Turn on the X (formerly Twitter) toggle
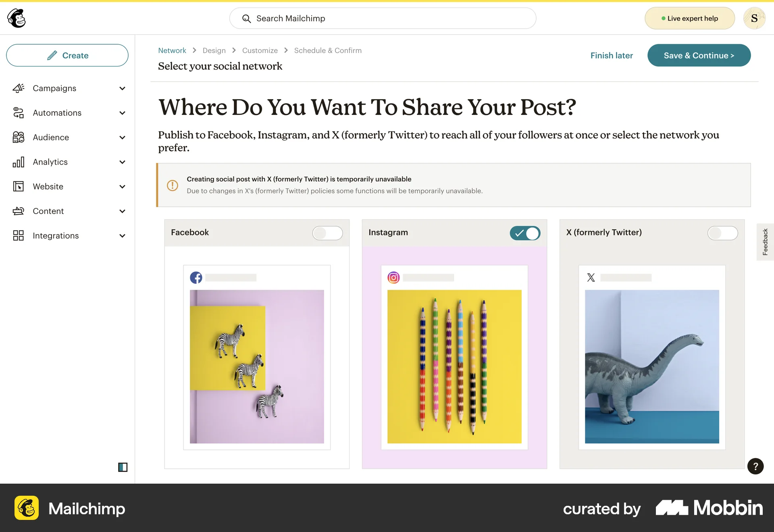774x532 pixels. (x=723, y=233)
